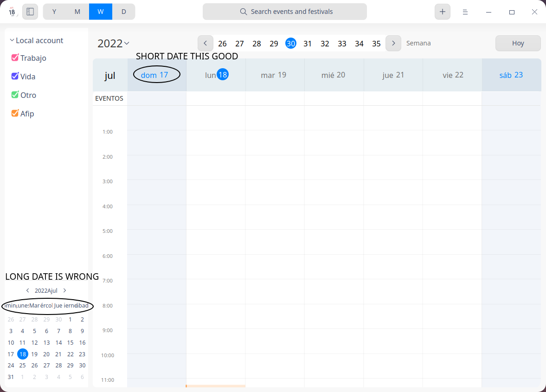Select day 18 in mini calendar
546x392 pixels.
23,354
